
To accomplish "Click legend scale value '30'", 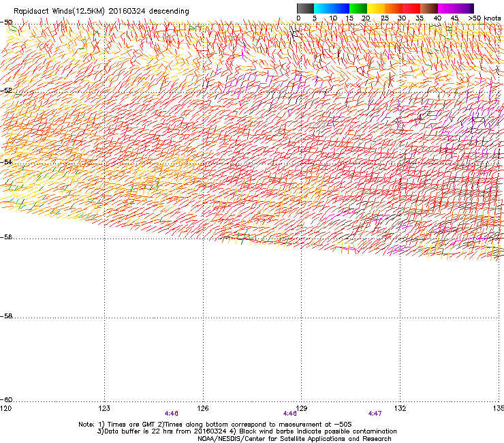I will pos(402,18).
